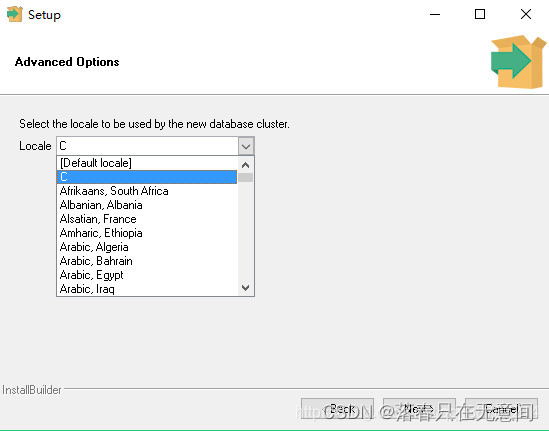The height and width of the screenshot is (431, 549).
Task: Choose the highlighted C locale entry
Action: [x=147, y=177]
